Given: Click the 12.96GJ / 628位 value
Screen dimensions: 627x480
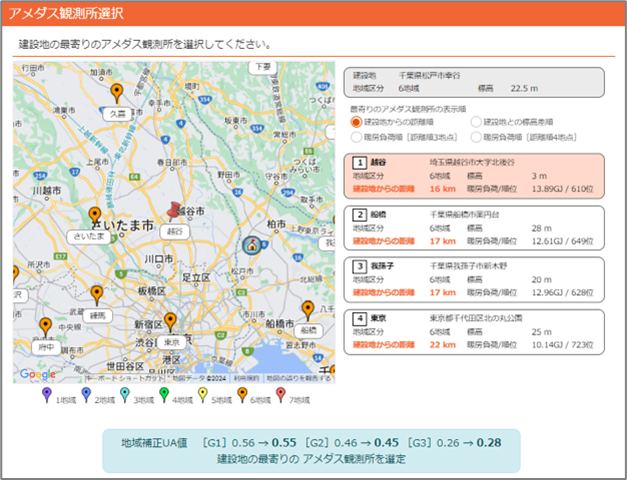Looking at the screenshot, I should click(562, 292).
